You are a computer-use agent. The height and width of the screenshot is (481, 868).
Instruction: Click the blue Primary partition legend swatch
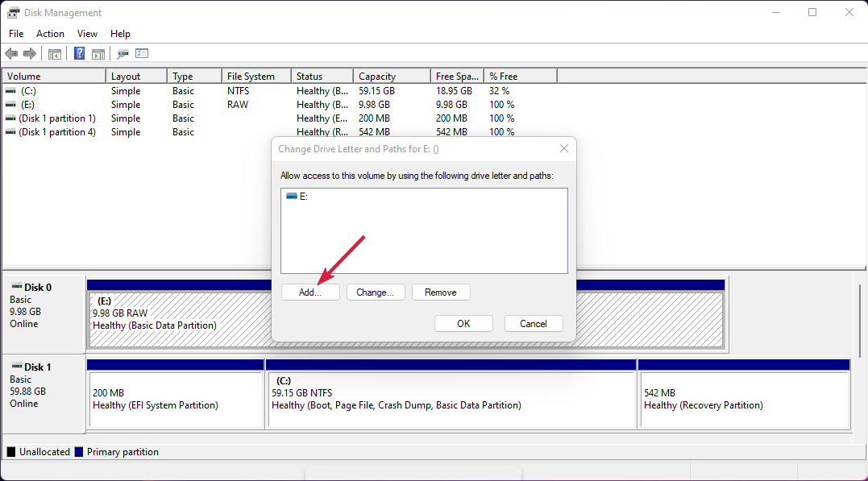(79, 452)
